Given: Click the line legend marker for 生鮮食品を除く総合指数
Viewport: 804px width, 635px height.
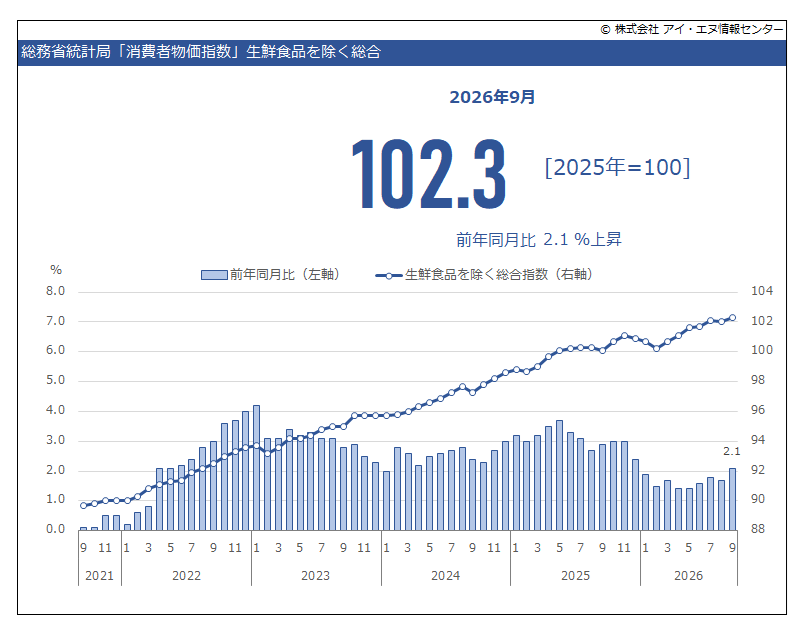Looking at the screenshot, I should (x=389, y=275).
